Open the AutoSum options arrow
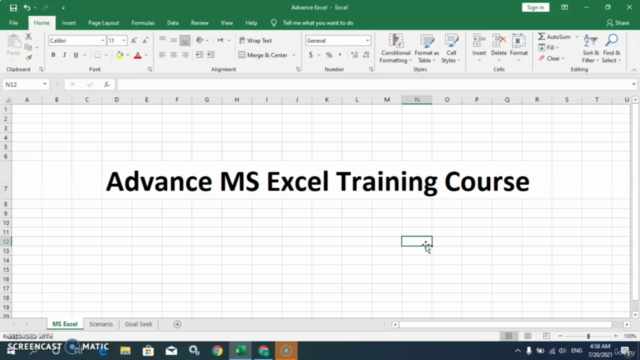Image resolution: width=640 pixels, height=360 pixels. 577,37
